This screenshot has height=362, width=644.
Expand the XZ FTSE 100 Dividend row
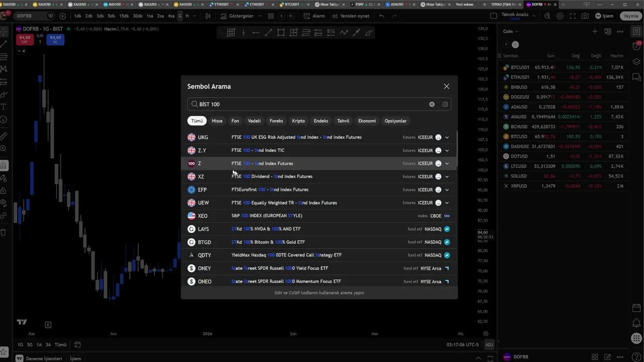coord(447,176)
